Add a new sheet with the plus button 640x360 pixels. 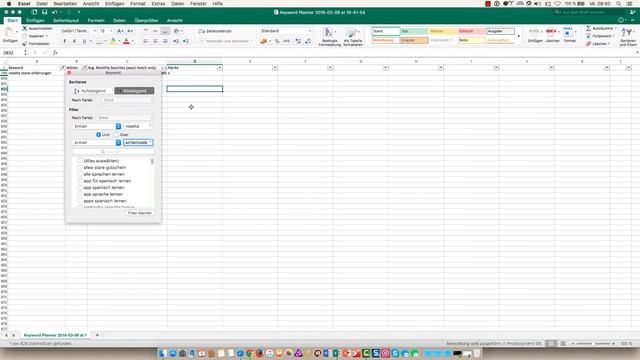click(97, 335)
